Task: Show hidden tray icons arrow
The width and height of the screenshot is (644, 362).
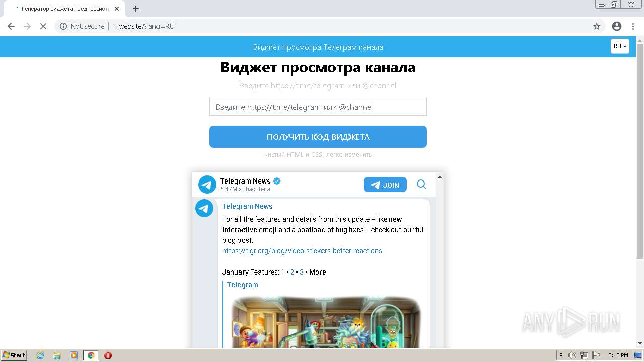Action: [561, 355]
